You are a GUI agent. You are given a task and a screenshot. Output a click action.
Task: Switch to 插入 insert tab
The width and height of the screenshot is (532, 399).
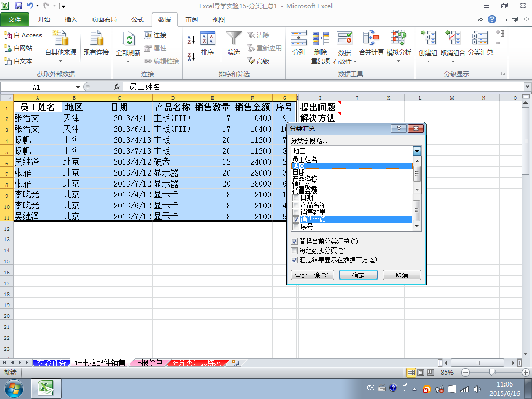coord(71,20)
